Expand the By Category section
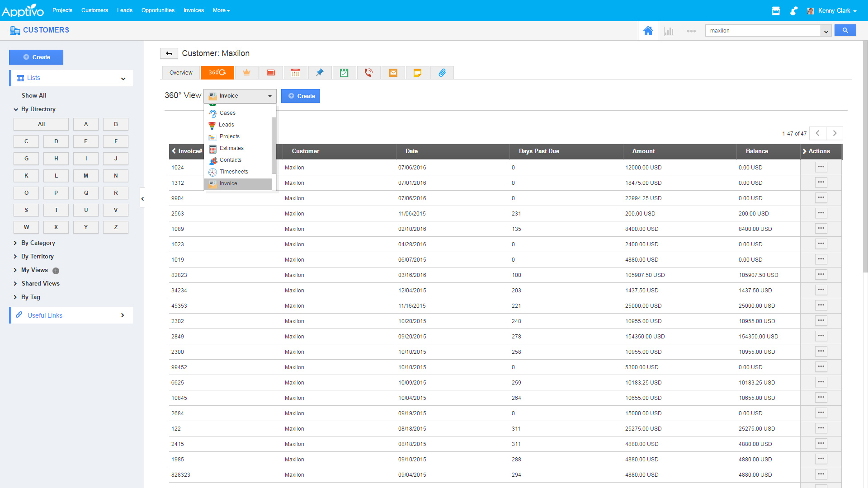 click(38, 243)
